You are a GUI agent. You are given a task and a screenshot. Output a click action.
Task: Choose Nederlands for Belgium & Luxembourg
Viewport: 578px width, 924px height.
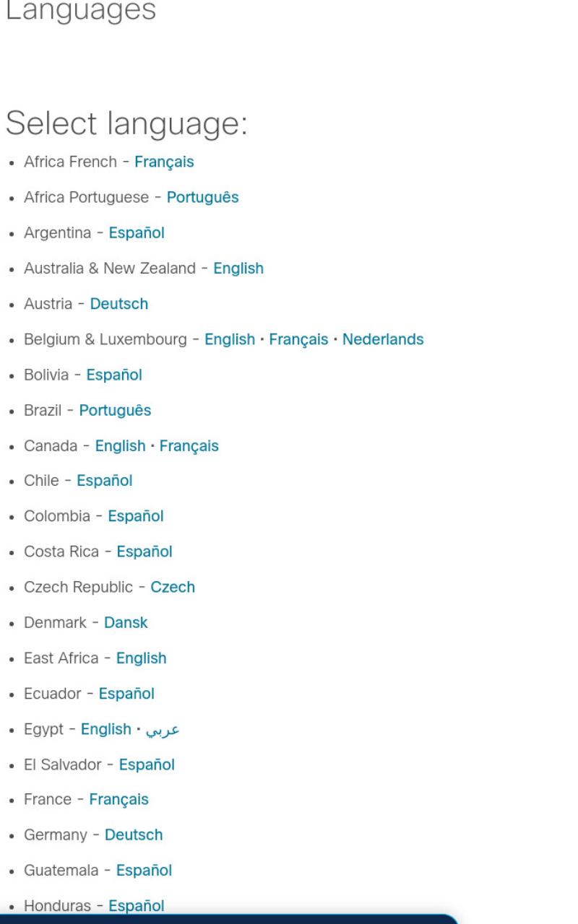point(383,339)
